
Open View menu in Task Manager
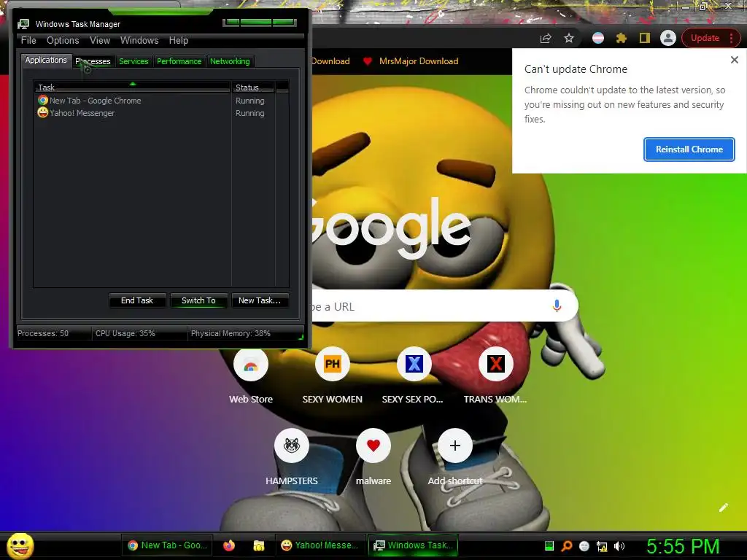(x=100, y=41)
